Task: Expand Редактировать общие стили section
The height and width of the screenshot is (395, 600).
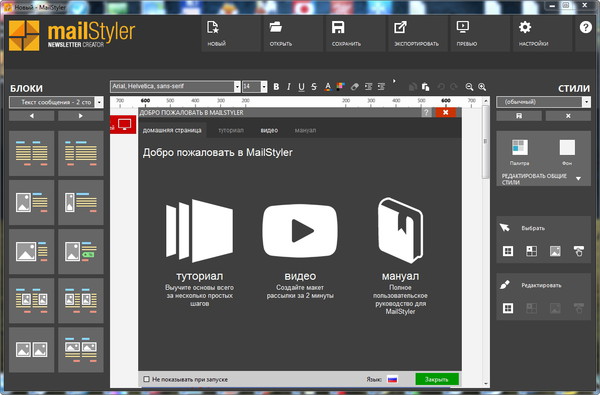Action: [x=578, y=178]
